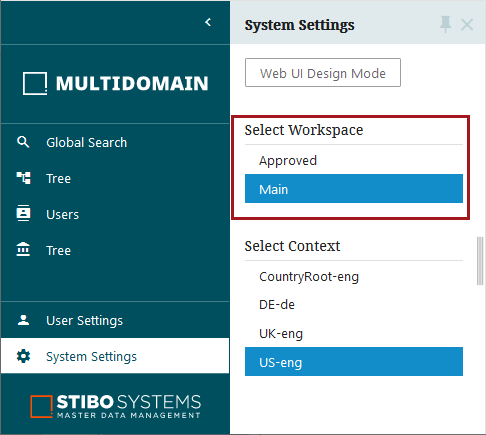The width and height of the screenshot is (486, 435).
Task: Select the Main workspace
Action: tap(354, 189)
